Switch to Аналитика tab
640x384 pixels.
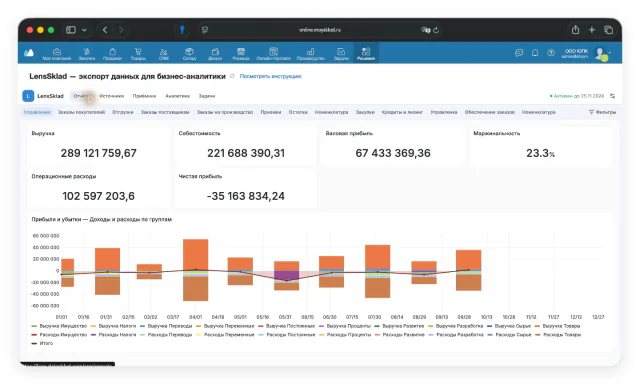pos(178,96)
